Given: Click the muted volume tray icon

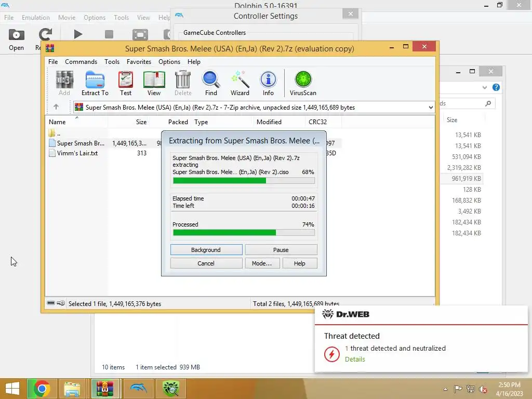Looking at the screenshot, I should (483, 389).
